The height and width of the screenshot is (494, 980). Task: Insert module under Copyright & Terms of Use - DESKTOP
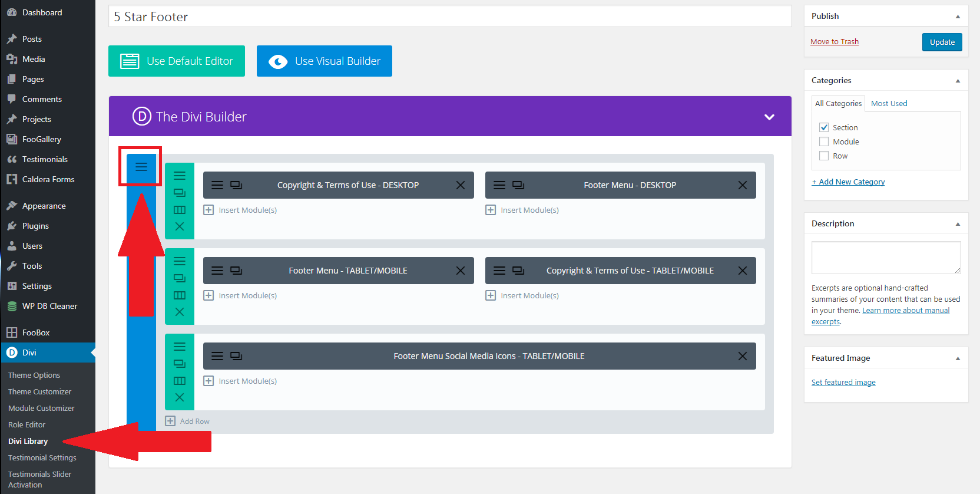(240, 210)
